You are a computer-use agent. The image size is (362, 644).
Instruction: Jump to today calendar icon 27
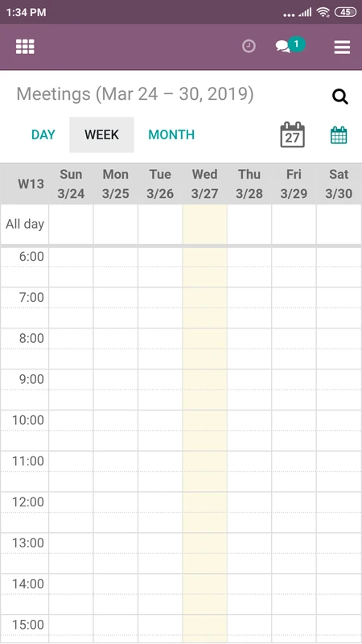coord(292,134)
